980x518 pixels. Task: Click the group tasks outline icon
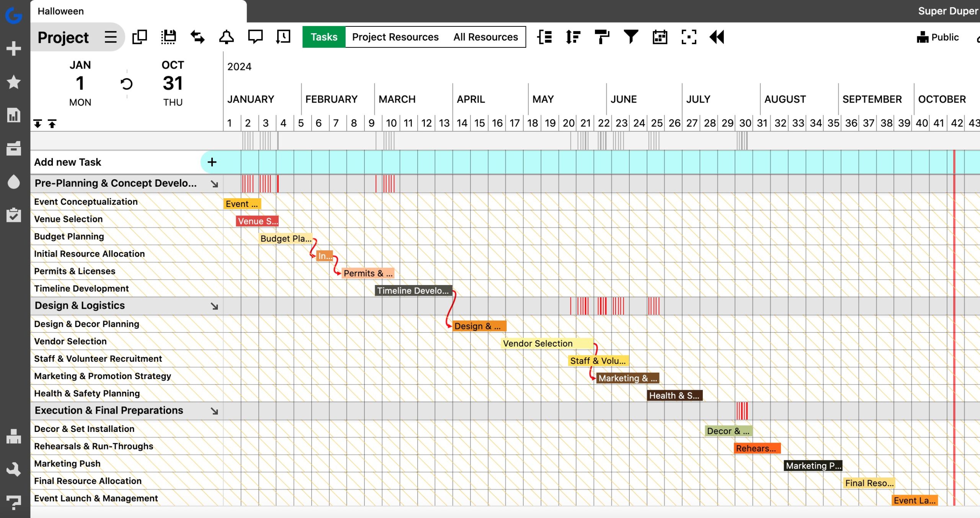point(544,37)
